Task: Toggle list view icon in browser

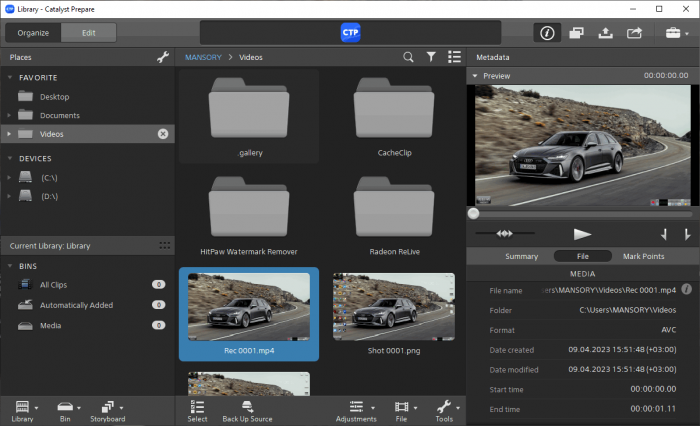Action: click(454, 57)
